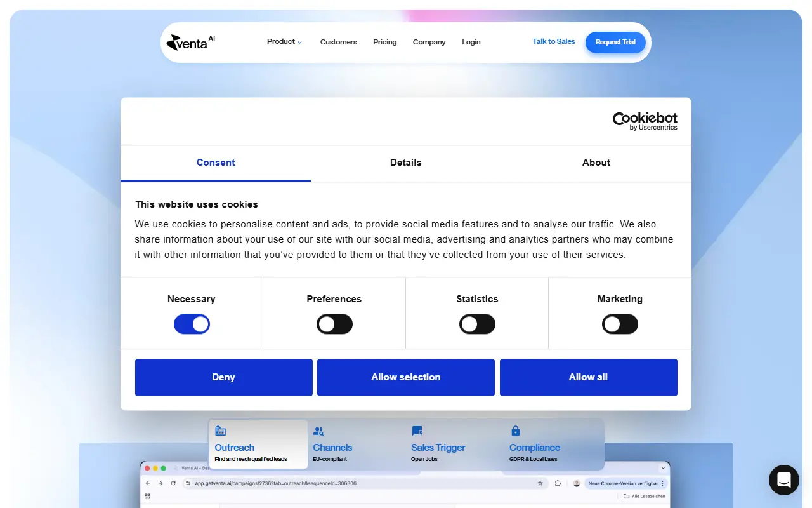Viewport: 812px width, 508px height.
Task: Click the Allow all button
Action: pyautogui.click(x=589, y=377)
